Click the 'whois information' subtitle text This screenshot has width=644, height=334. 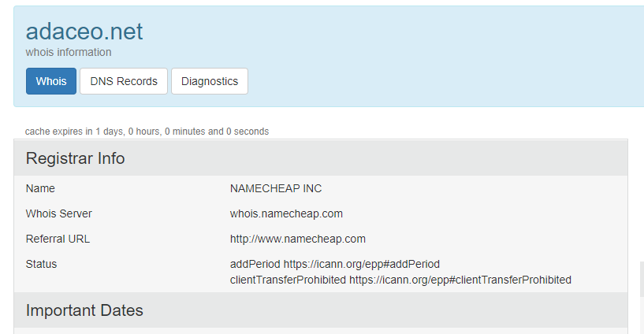(x=69, y=52)
